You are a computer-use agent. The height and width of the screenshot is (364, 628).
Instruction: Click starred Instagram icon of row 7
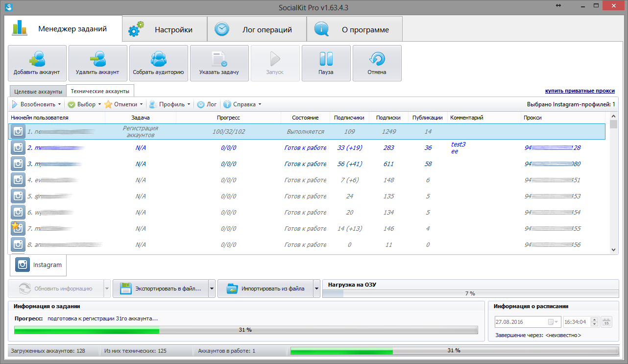pos(18,228)
